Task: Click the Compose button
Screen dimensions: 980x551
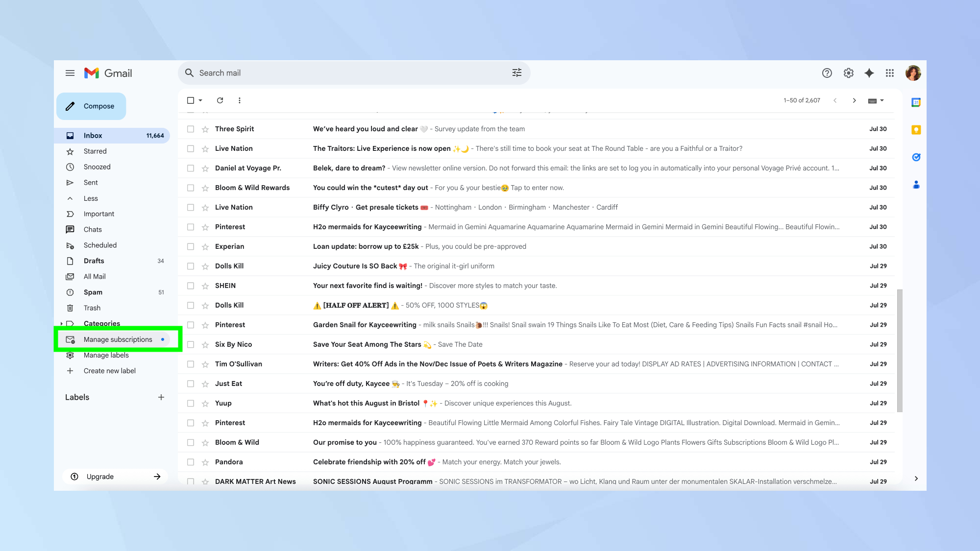Action: click(x=91, y=106)
